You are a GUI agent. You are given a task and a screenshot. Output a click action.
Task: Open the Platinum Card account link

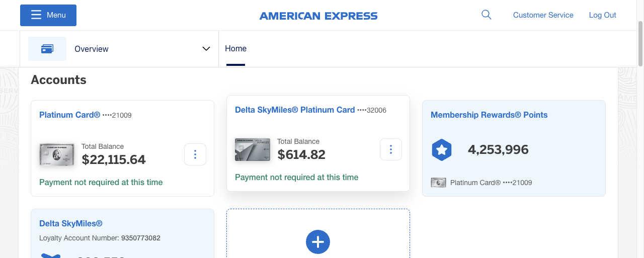(x=70, y=115)
